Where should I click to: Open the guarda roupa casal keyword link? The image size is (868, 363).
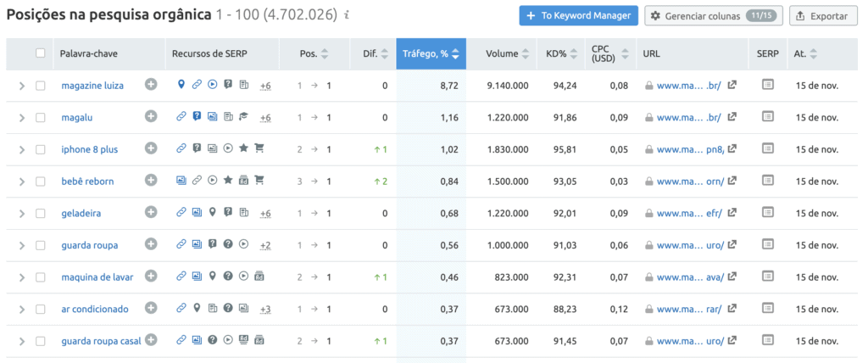coord(101,341)
